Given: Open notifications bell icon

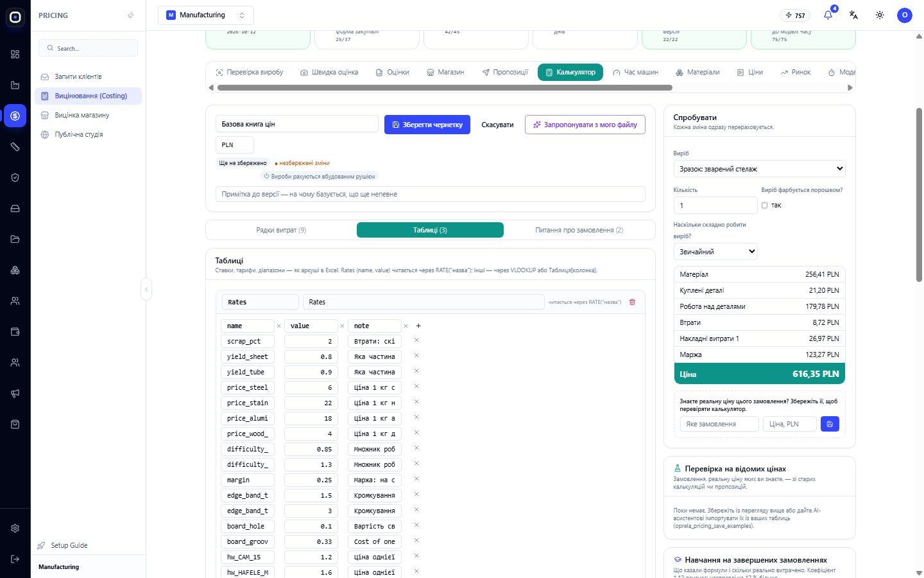Looking at the screenshot, I should point(828,15).
